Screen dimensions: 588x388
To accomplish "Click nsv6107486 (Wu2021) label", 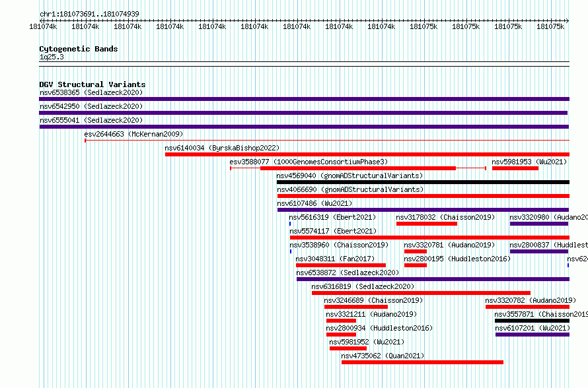I will tap(314, 203).
